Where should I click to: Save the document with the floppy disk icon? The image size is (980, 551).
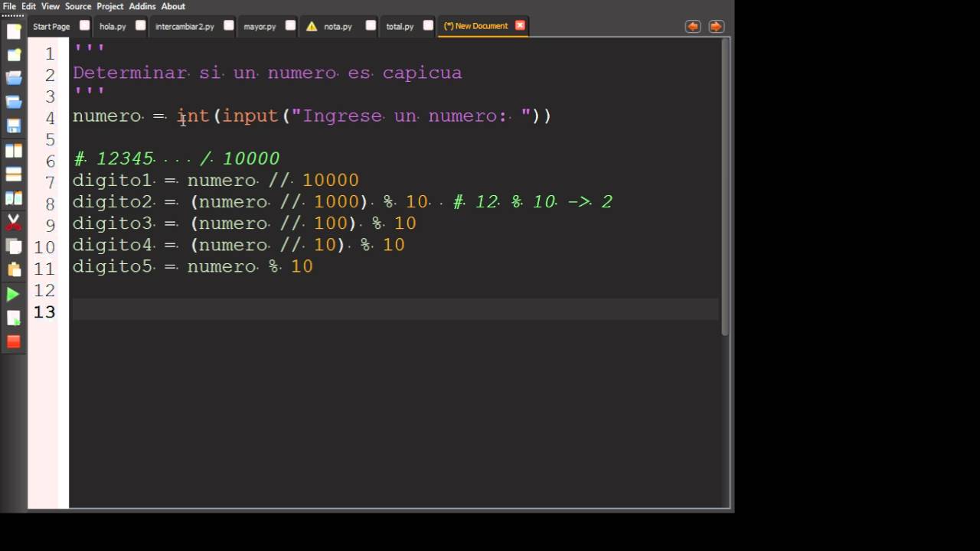14,126
